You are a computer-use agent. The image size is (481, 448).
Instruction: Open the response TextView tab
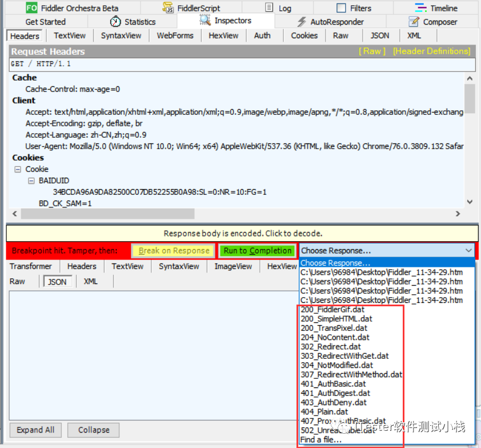pos(127,266)
